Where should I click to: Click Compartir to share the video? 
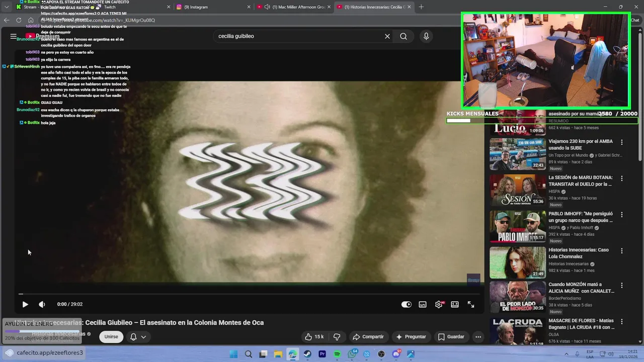click(368, 337)
